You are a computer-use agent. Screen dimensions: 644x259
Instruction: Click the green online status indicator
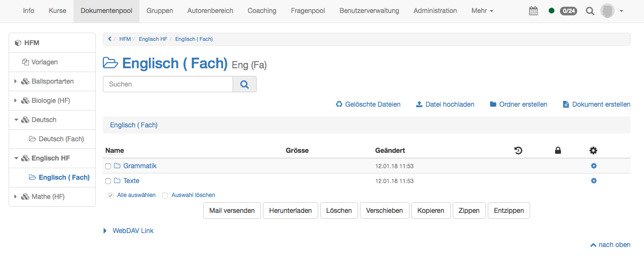[x=551, y=11]
